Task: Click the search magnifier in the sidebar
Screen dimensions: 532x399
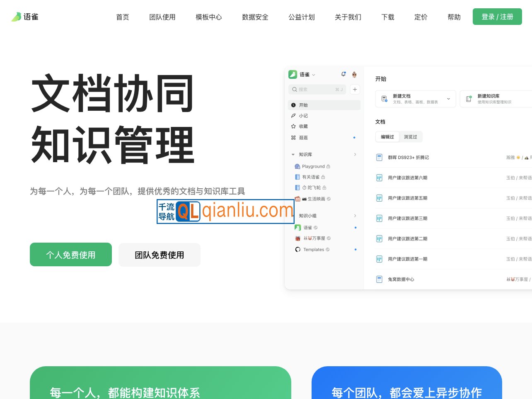Action: click(294, 89)
